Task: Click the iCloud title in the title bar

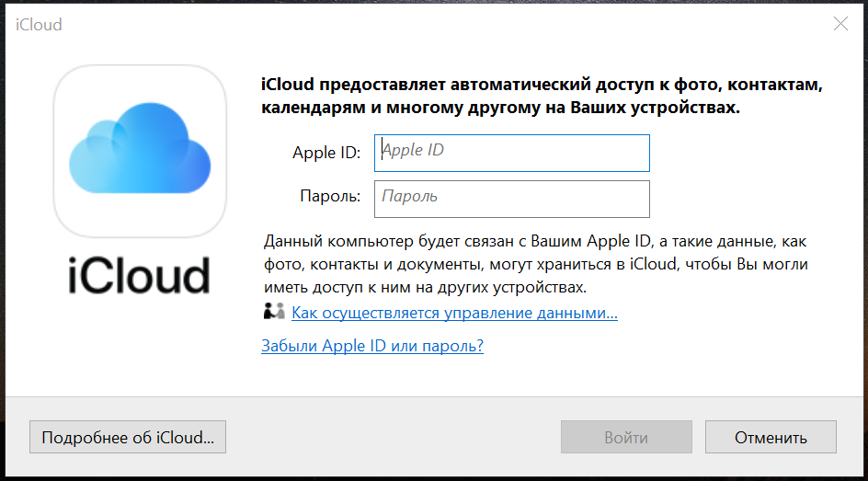Action: coord(39,25)
